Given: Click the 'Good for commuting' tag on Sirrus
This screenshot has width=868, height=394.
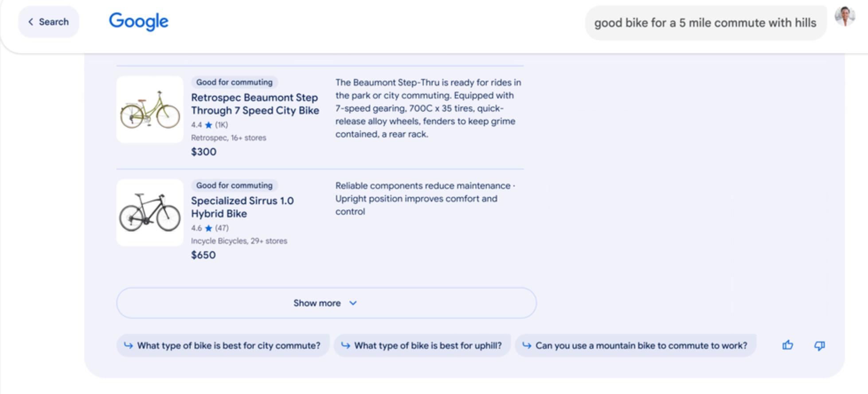Looking at the screenshot, I should tap(234, 185).
